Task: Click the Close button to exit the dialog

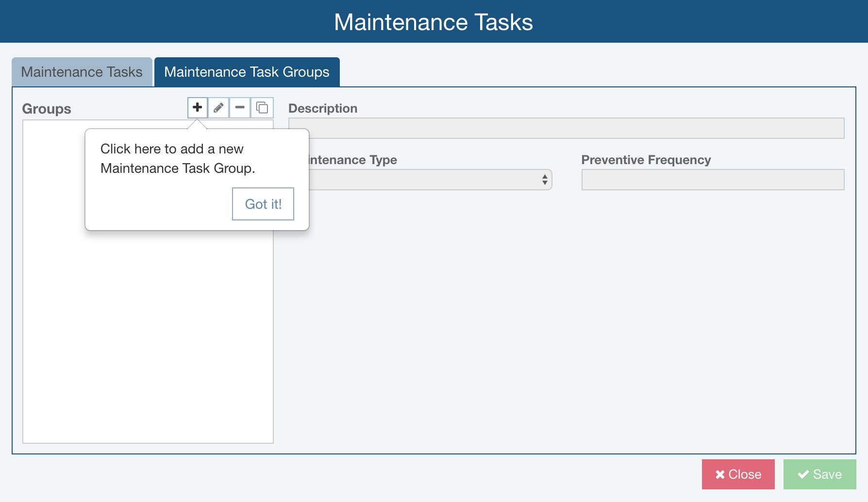Action: (x=738, y=474)
